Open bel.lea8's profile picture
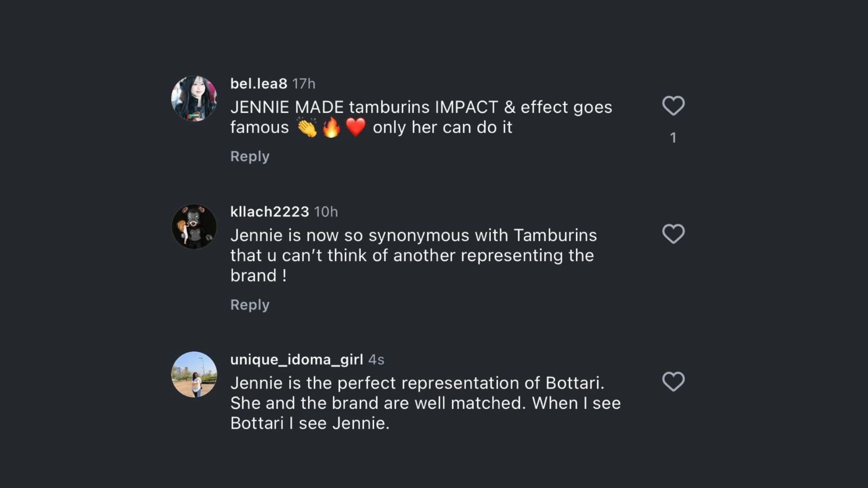The width and height of the screenshot is (868, 488). (194, 99)
